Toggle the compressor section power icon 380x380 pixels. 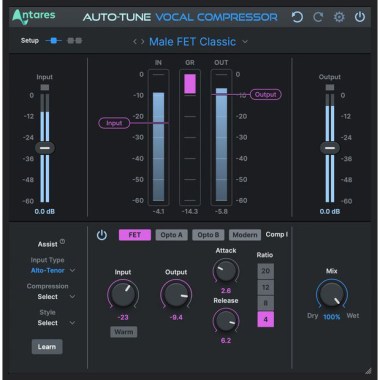point(102,235)
